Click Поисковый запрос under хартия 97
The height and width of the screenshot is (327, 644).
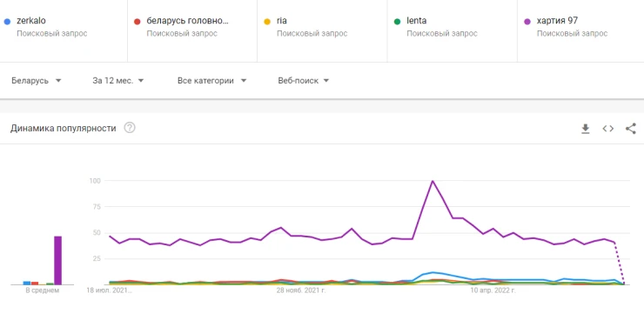pos(572,34)
